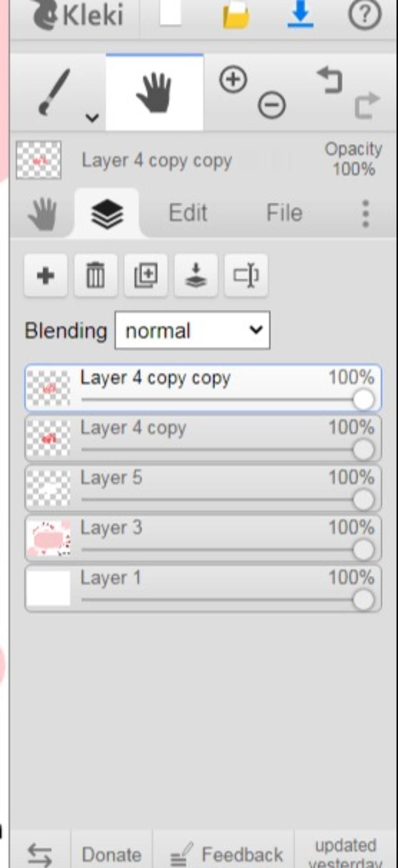Redo the undone action
Viewport: 398px width, 868px height.
coord(367,105)
